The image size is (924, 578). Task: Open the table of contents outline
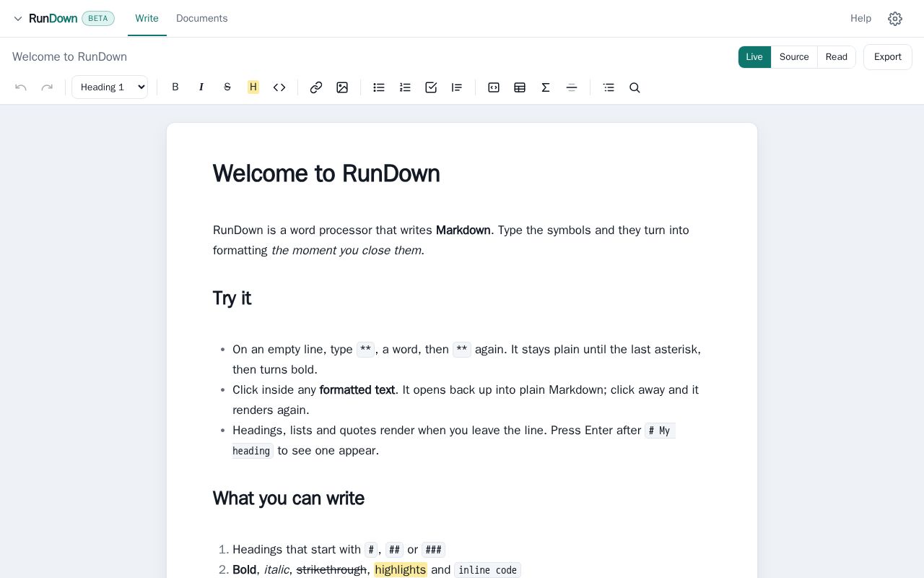(x=609, y=87)
